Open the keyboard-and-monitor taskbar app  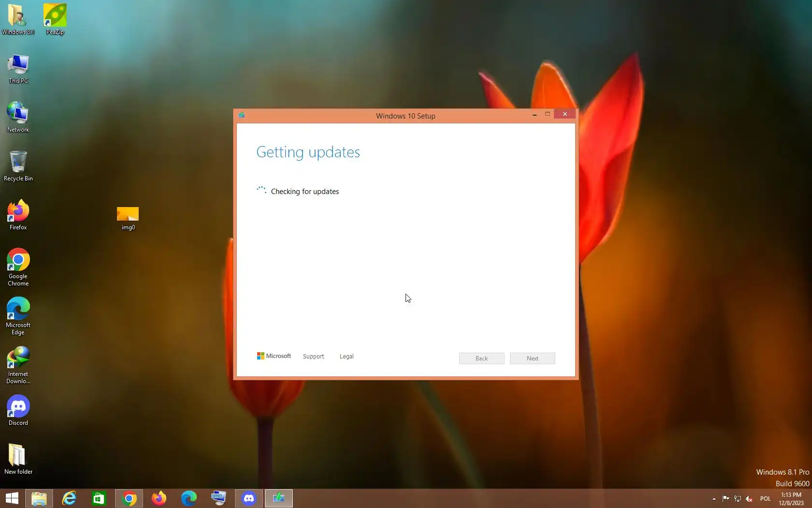(219, 498)
